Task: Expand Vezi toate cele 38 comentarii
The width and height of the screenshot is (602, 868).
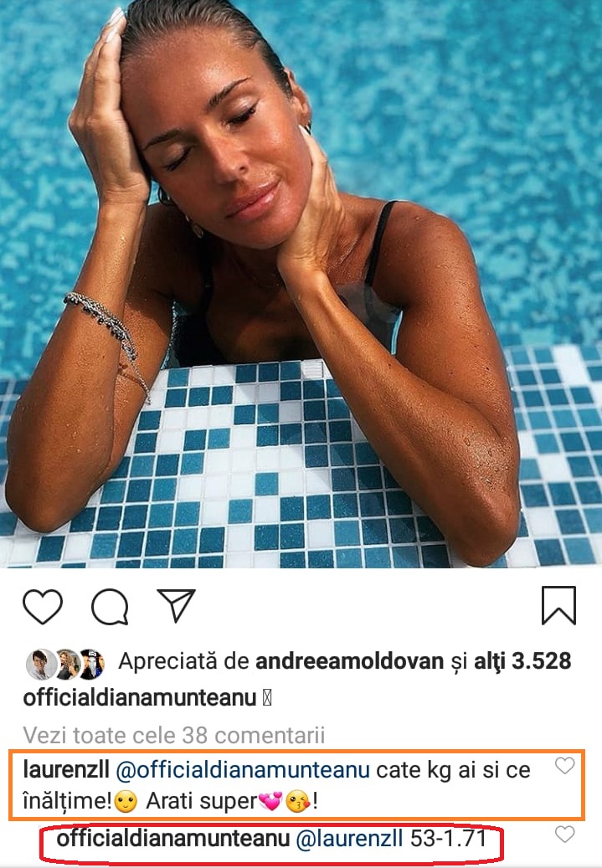Action: [174, 735]
